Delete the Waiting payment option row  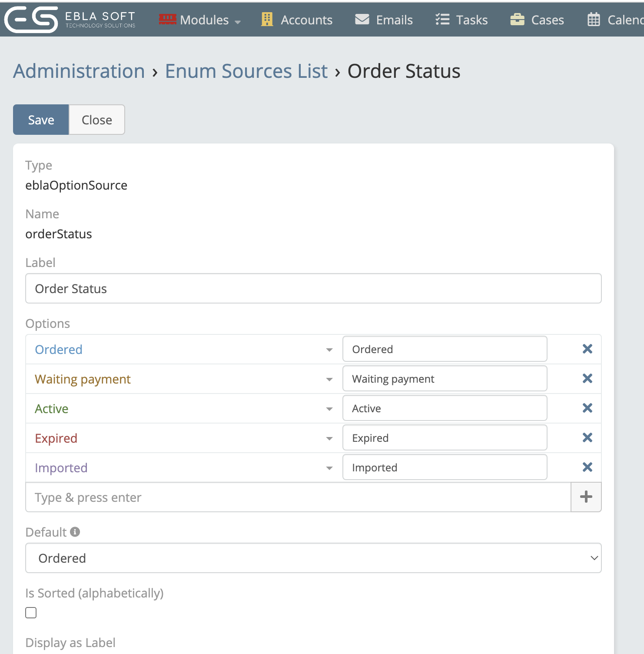587,379
